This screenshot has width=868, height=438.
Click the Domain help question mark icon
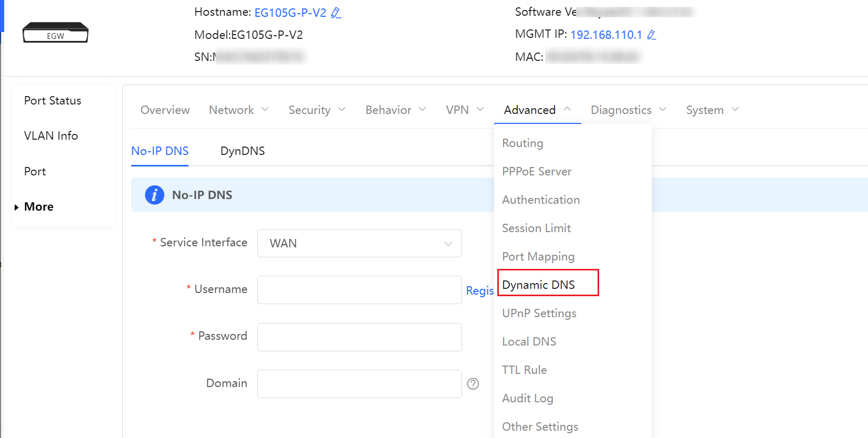tap(473, 384)
